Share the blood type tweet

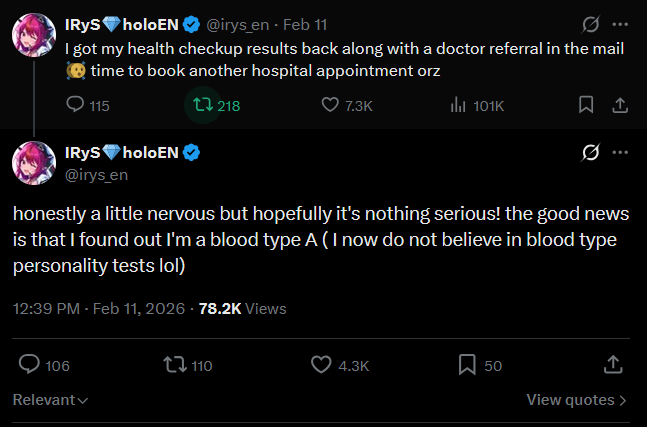613,365
